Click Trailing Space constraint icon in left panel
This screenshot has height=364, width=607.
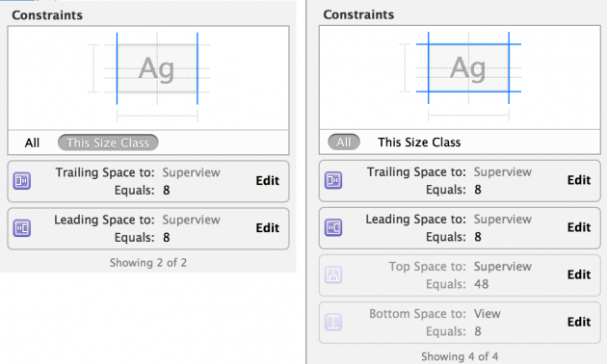[x=22, y=181]
